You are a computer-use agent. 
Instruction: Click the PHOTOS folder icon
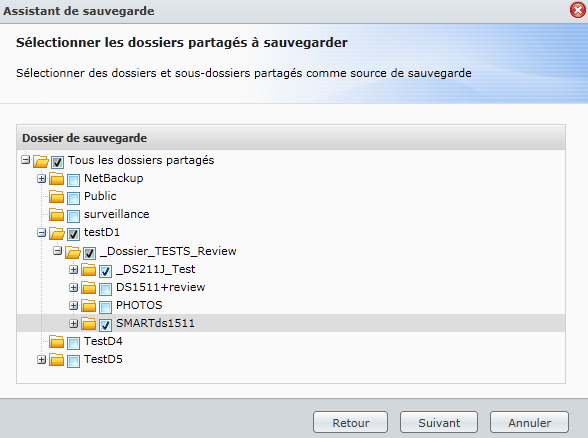(x=89, y=306)
